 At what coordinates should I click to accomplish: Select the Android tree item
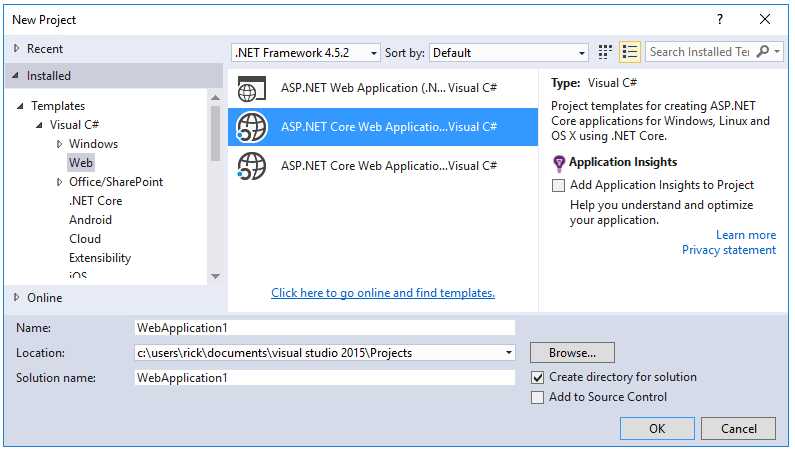[90, 220]
